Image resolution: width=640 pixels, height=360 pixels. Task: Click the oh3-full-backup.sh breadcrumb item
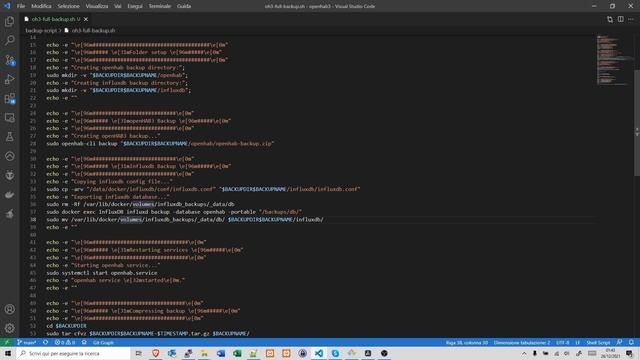[93, 31]
